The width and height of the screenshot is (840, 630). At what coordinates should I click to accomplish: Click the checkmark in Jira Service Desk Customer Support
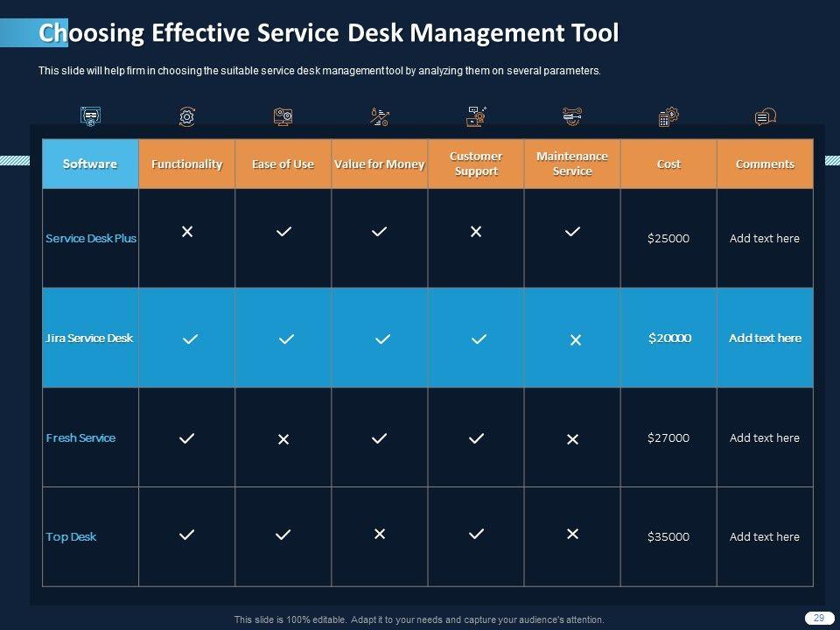tap(479, 339)
